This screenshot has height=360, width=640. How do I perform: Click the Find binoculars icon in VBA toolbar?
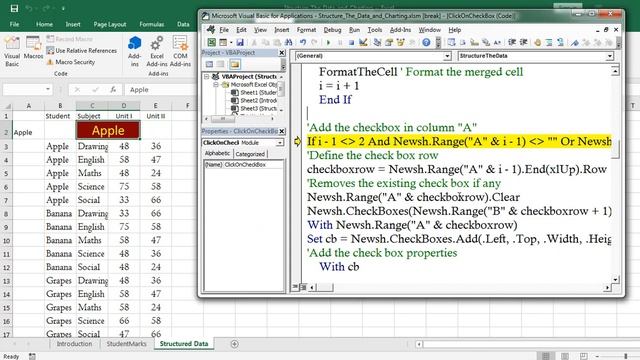pos(288,42)
